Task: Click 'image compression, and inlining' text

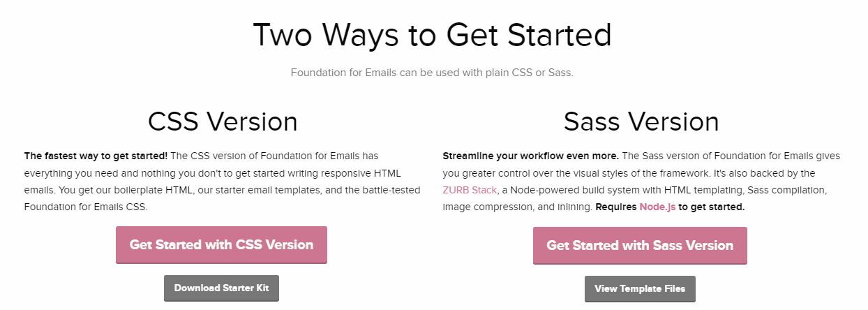Action: [x=517, y=207]
